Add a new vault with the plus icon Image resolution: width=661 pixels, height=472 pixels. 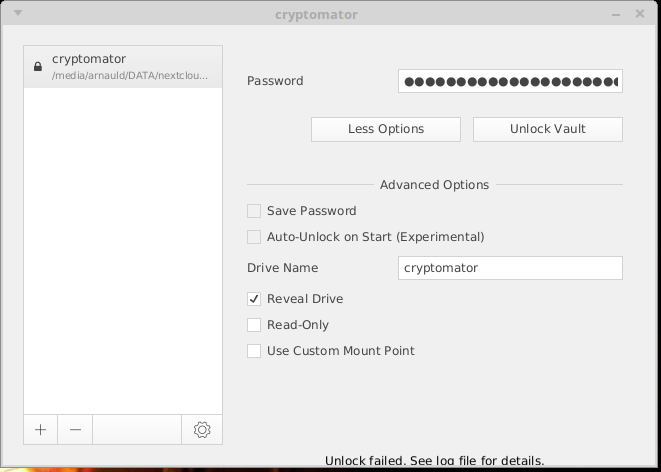40,429
